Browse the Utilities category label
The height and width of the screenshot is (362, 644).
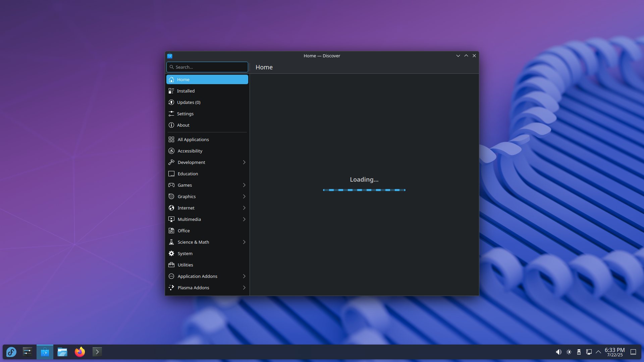click(x=185, y=265)
